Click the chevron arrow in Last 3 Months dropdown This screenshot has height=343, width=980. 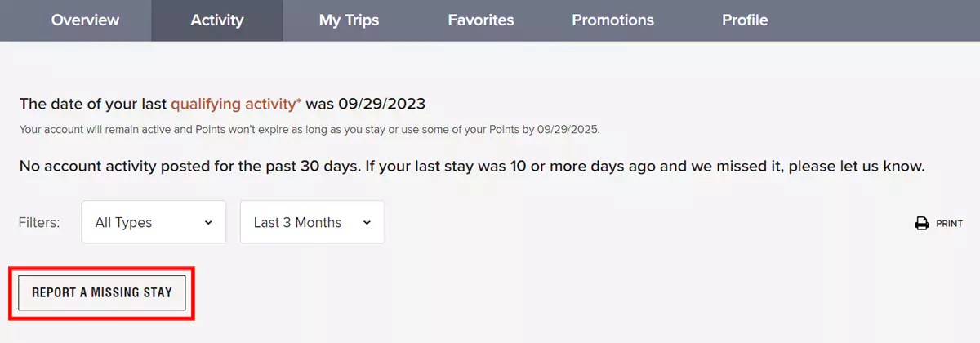point(367,222)
